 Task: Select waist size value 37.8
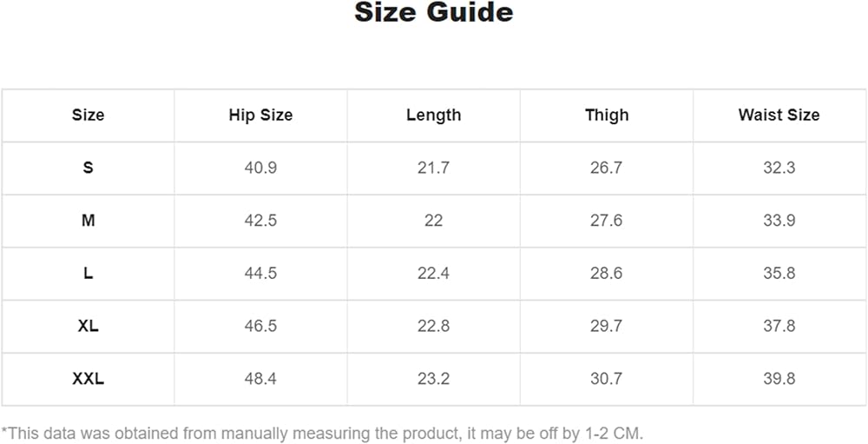click(x=779, y=326)
